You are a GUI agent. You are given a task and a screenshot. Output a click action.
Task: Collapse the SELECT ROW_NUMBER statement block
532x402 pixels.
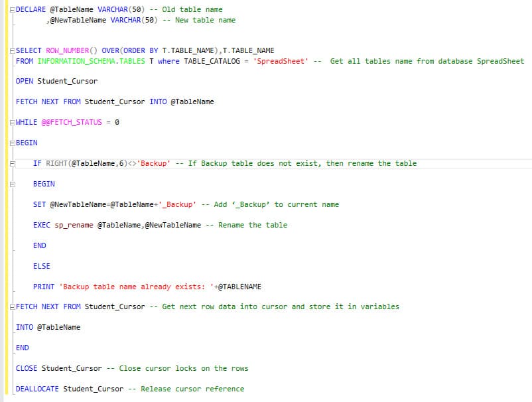click(x=13, y=51)
